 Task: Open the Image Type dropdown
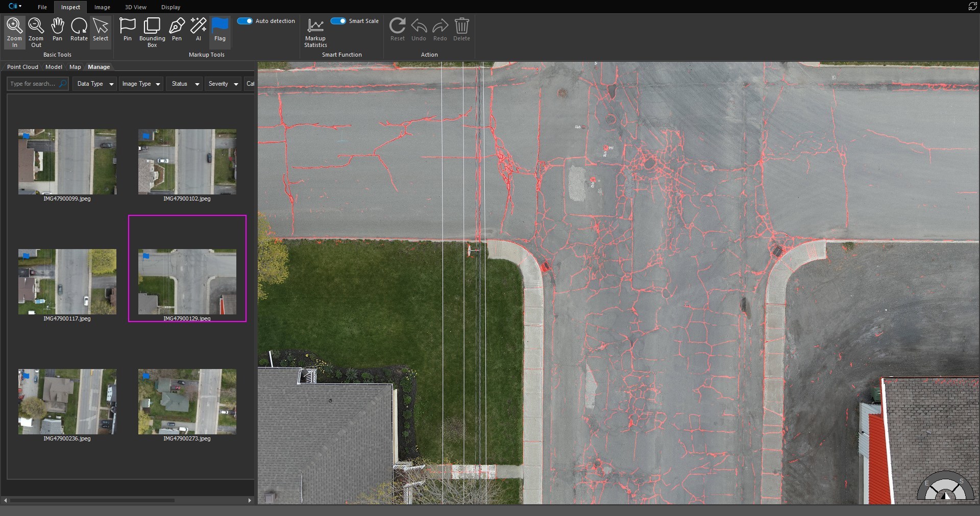(141, 84)
